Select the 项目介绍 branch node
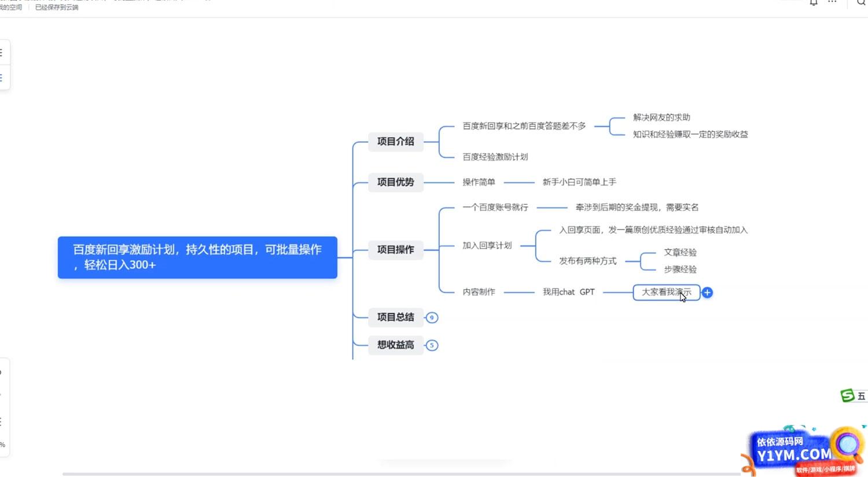This screenshot has width=868, height=477. pos(396,142)
